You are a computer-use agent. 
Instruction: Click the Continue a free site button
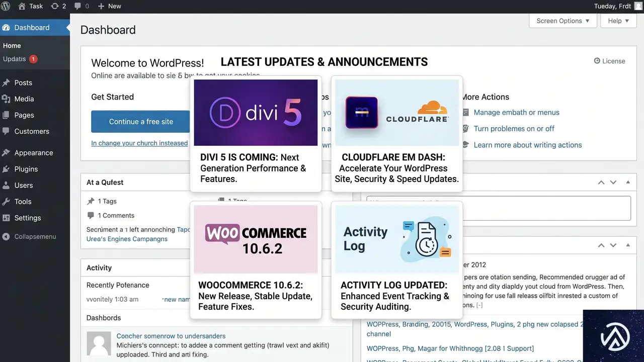[141, 122]
